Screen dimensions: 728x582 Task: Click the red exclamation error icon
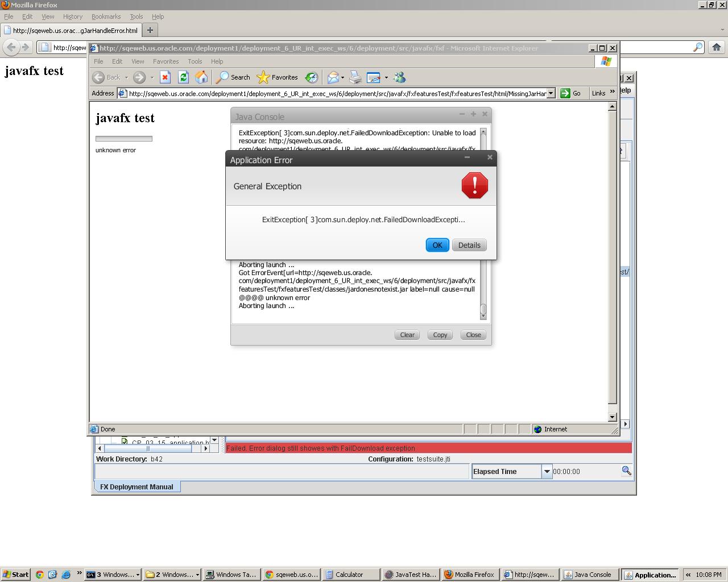point(475,185)
